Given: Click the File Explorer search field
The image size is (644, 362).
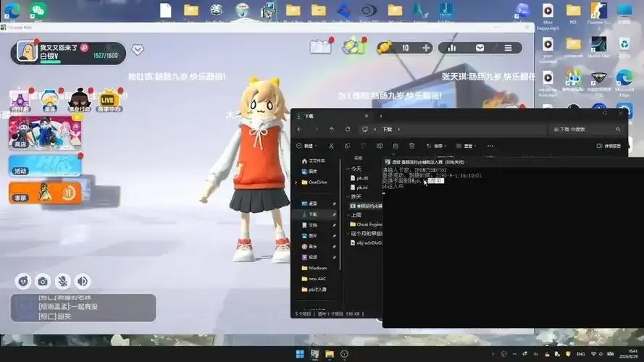Looking at the screenshot, I should click(x=586, y=130).
